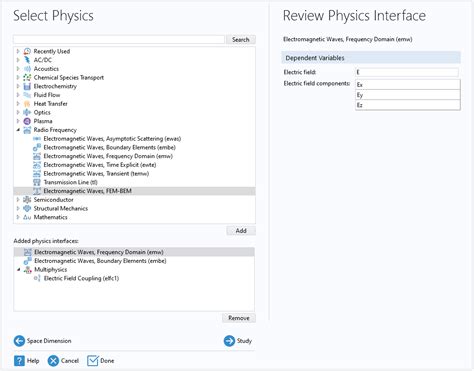Go back to Space Dimension
This screenshot has height=371, width=474.
tap(42, 341)
